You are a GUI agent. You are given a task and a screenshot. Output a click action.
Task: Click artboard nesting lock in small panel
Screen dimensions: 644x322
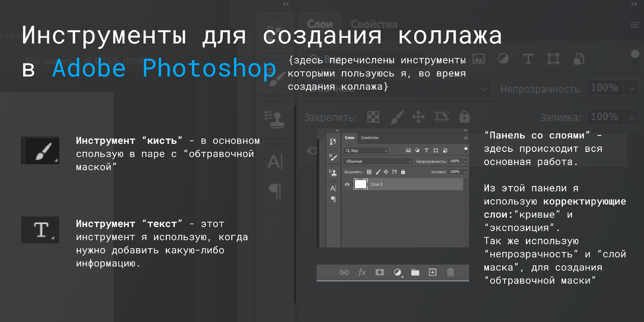coord(394,172)
